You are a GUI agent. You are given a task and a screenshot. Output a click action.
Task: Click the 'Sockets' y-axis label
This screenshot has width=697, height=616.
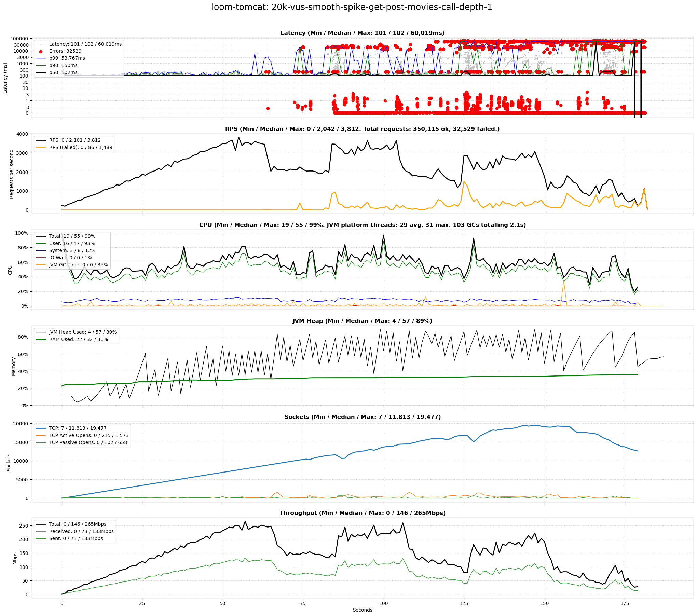pyautogui.click(x=9, y=462)
